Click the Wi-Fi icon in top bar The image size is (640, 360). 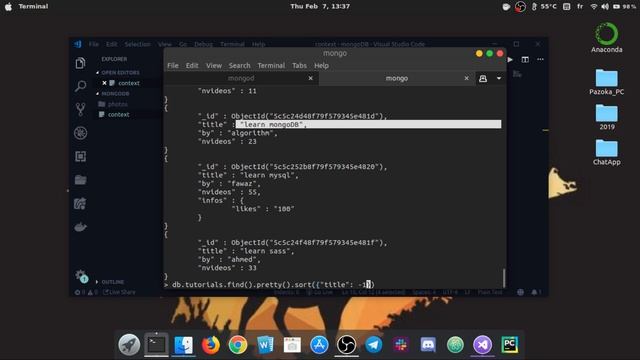click(x=594, y=7)
